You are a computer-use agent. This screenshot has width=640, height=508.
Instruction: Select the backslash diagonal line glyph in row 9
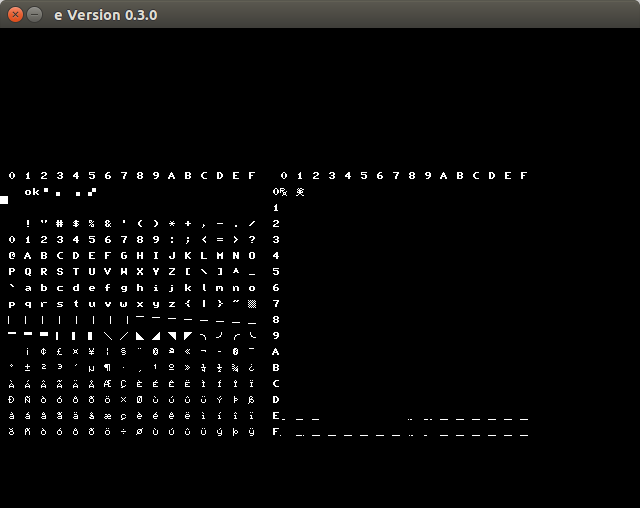108,336
